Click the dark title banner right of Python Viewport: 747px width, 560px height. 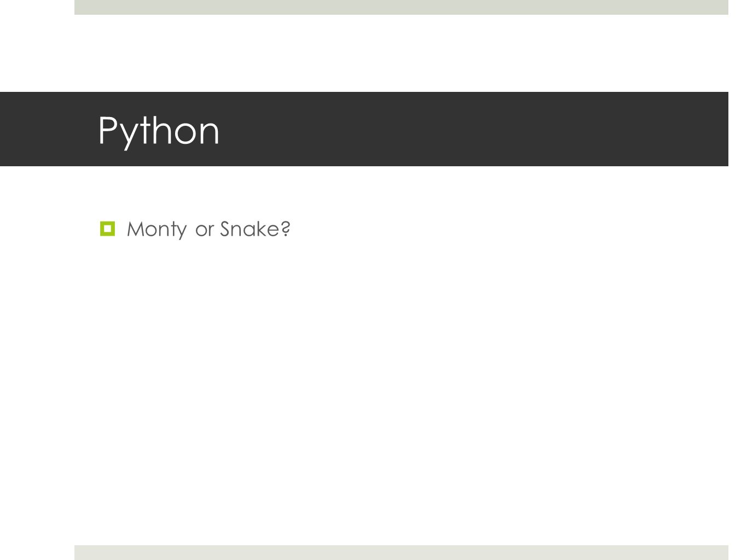pos(471,129)
